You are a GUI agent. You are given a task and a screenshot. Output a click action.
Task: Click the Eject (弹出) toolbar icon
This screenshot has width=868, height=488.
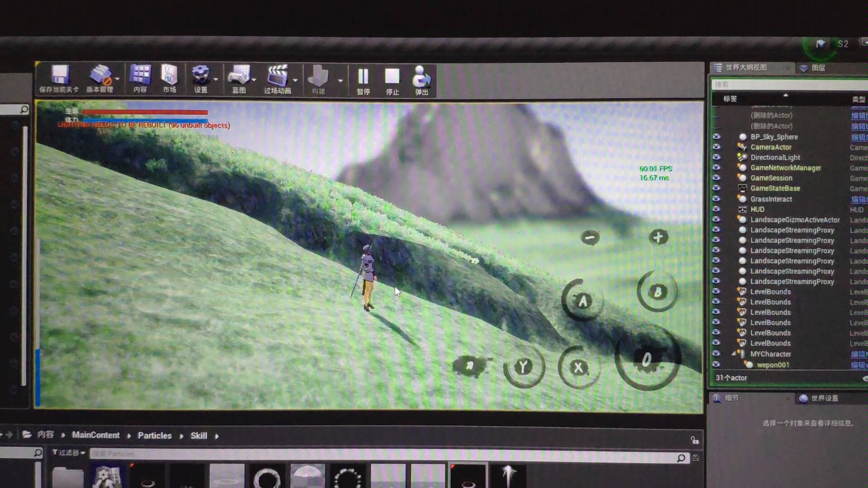pyautogui.click(x=421, y=81)
